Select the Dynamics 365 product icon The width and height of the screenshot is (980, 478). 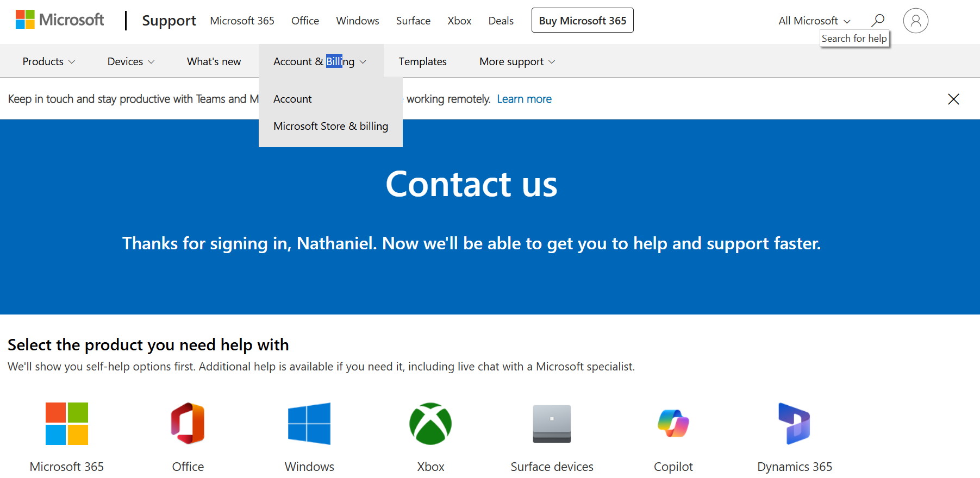click(795, 424)
